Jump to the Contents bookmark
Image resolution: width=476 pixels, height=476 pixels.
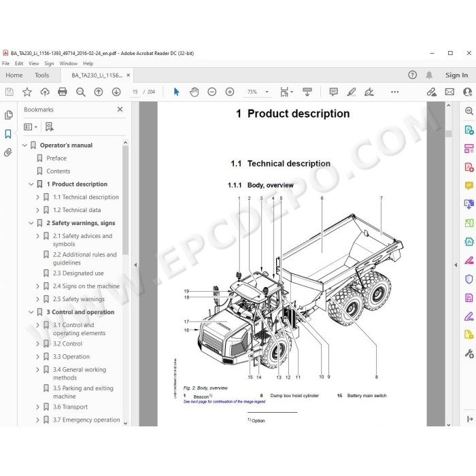tap(58, 171)
